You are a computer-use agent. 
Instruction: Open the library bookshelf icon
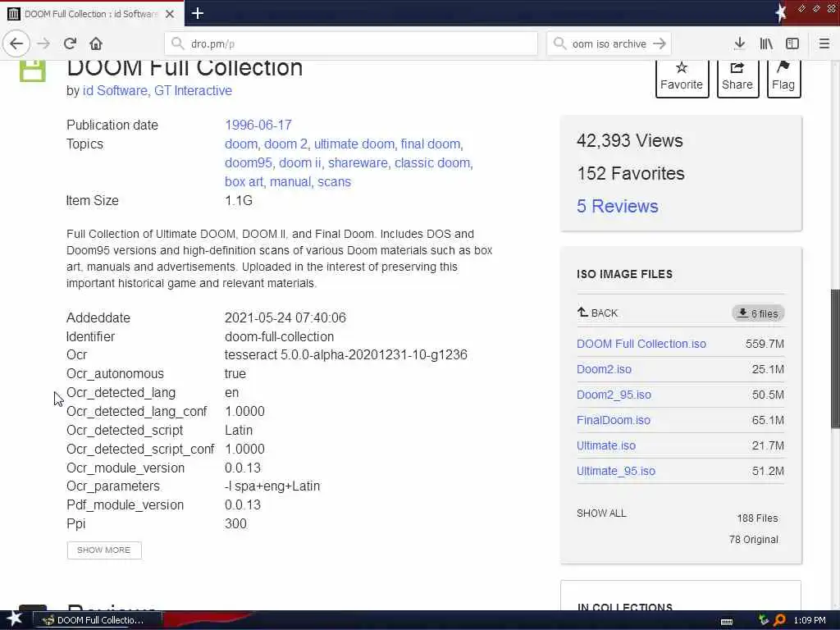766,44
